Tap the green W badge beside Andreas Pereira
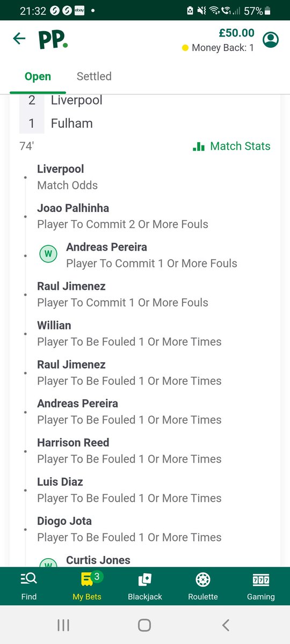The width and height of the screenshot is (290, 644). (48, 254)
